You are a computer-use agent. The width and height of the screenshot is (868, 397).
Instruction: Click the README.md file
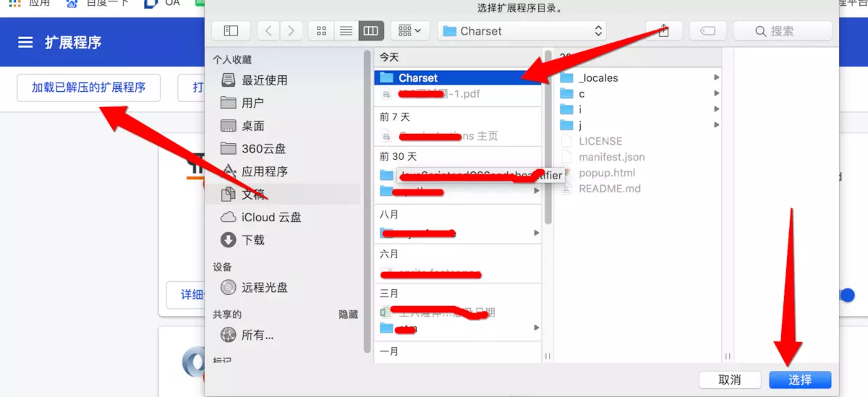click(x=610, y=189)
